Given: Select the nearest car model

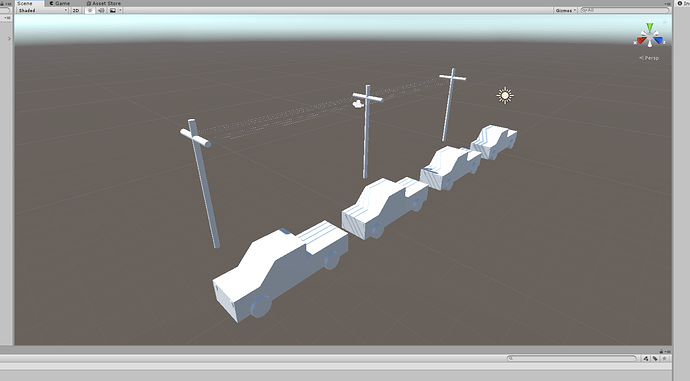Looking at the screenshot, I should [280, 271].
